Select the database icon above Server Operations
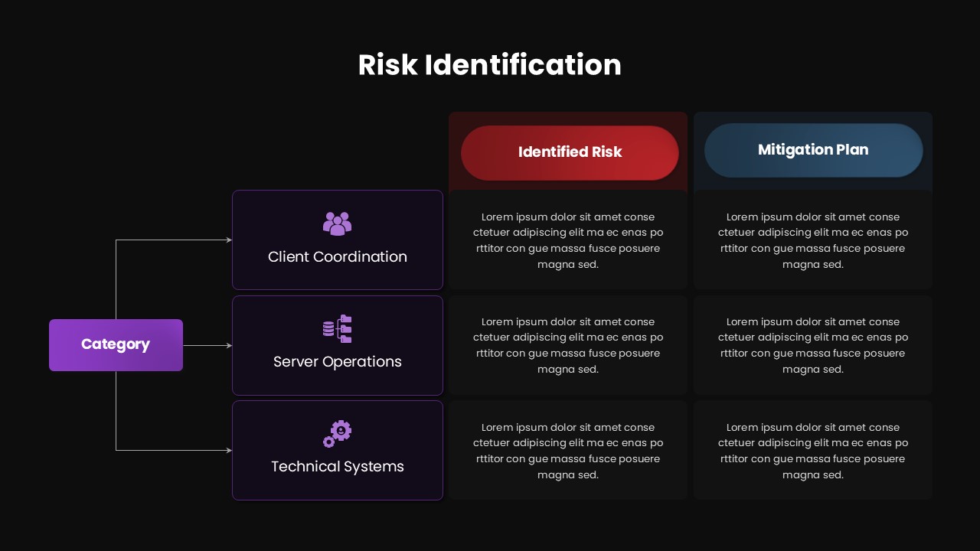Viewport: 980px width, 551px height. coord(337,328)
